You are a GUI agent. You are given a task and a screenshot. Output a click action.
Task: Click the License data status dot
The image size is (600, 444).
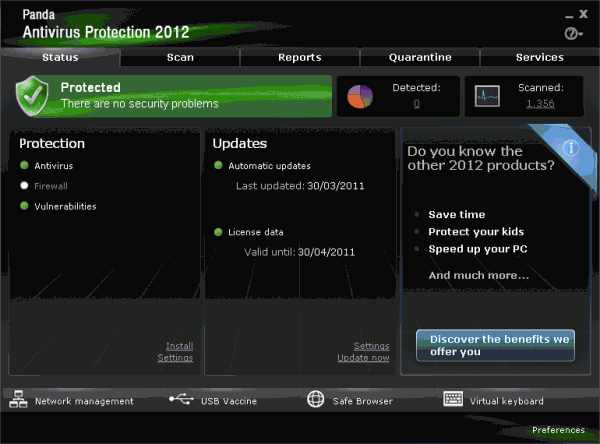click(x=218, y=232)
